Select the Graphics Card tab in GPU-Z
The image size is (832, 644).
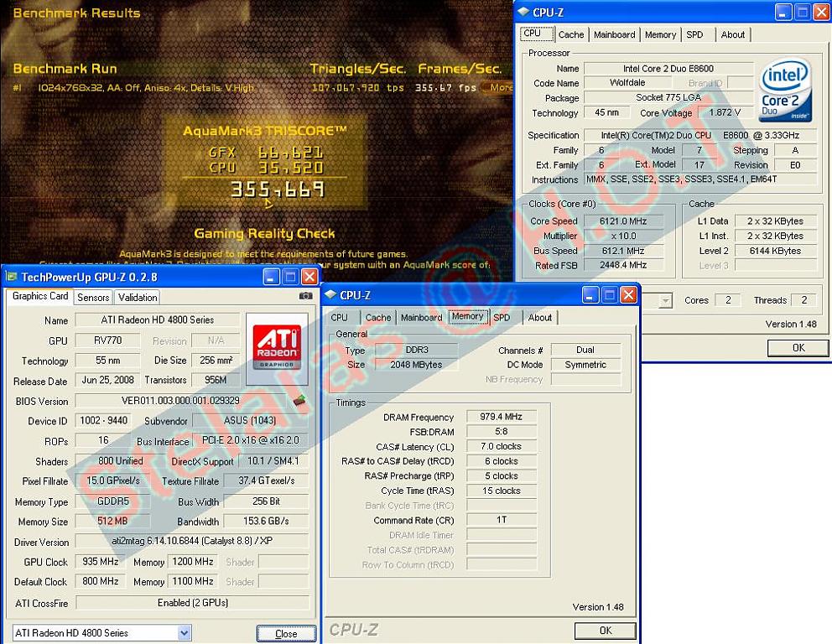coord(40,296)
